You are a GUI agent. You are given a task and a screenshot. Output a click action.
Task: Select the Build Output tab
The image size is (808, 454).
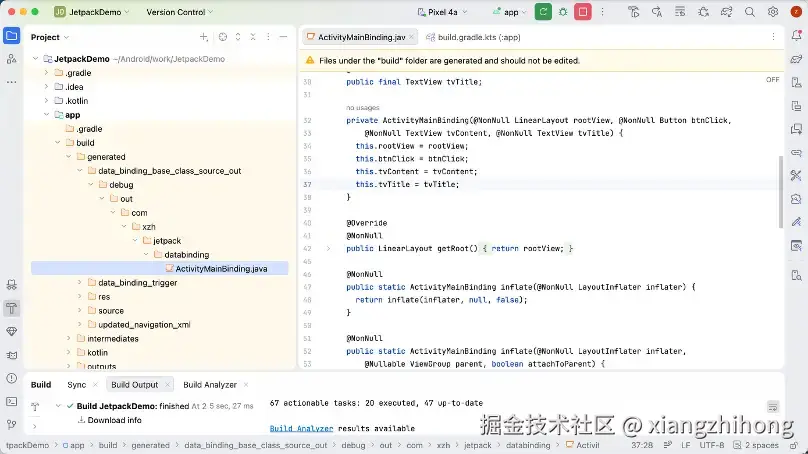click(134, 385)
